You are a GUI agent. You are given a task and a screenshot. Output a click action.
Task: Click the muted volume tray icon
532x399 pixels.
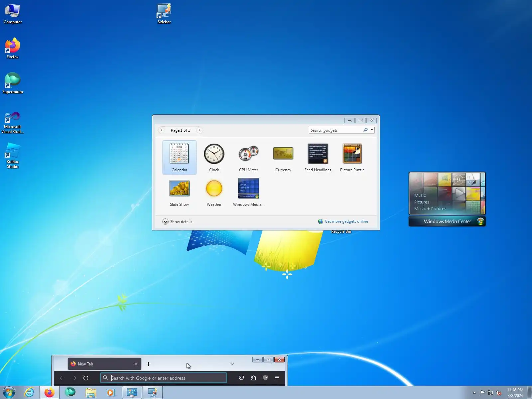(x=498, y=393)
